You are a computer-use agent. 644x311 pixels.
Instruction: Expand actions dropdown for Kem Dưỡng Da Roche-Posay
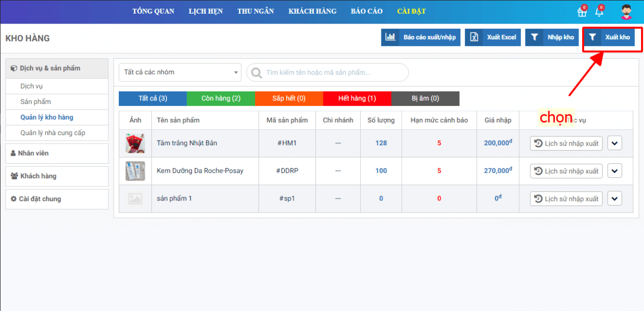coord(614,171)
